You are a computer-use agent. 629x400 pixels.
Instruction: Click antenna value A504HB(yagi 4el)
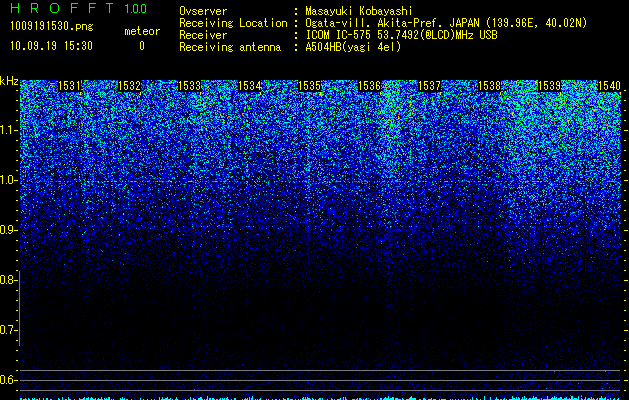[x=353, y=47]
